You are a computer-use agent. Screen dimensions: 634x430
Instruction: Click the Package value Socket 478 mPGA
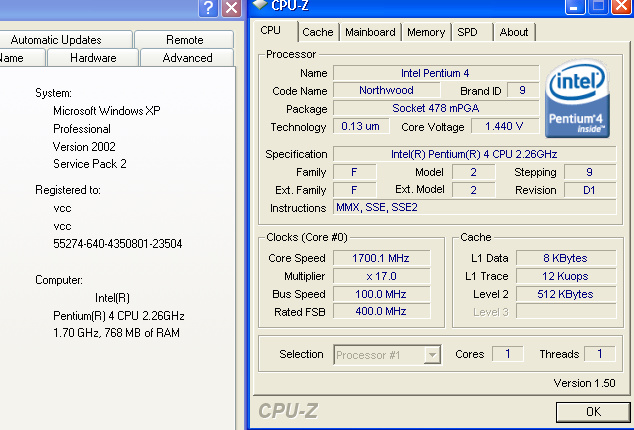coord(435,108)
